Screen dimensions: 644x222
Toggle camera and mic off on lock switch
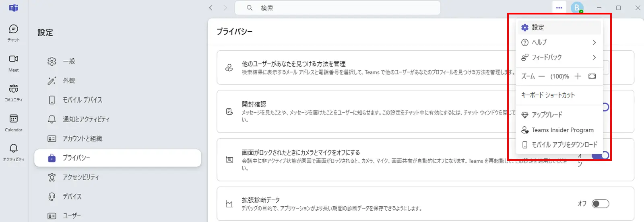(605, 155)
